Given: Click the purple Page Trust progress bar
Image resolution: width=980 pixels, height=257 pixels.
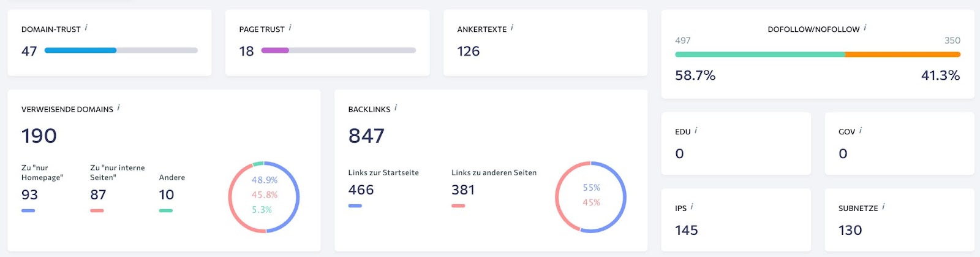Looking at the screenshot, I should pos(275,50).
